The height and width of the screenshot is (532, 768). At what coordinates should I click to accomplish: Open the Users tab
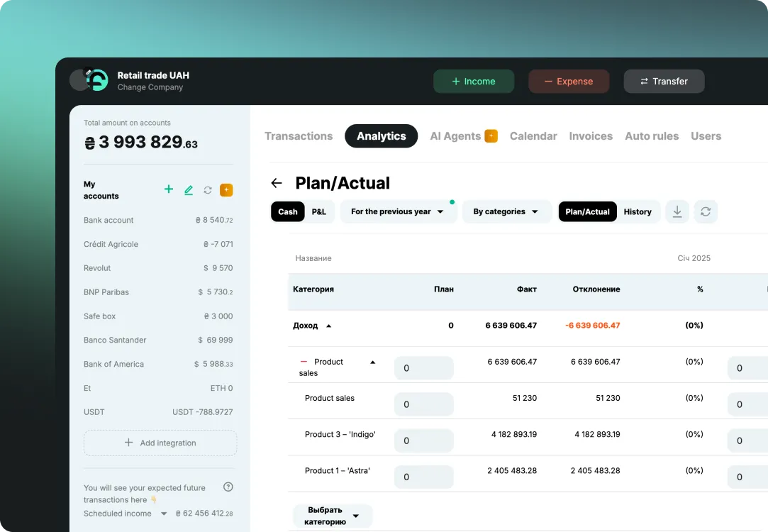point(706,136)
